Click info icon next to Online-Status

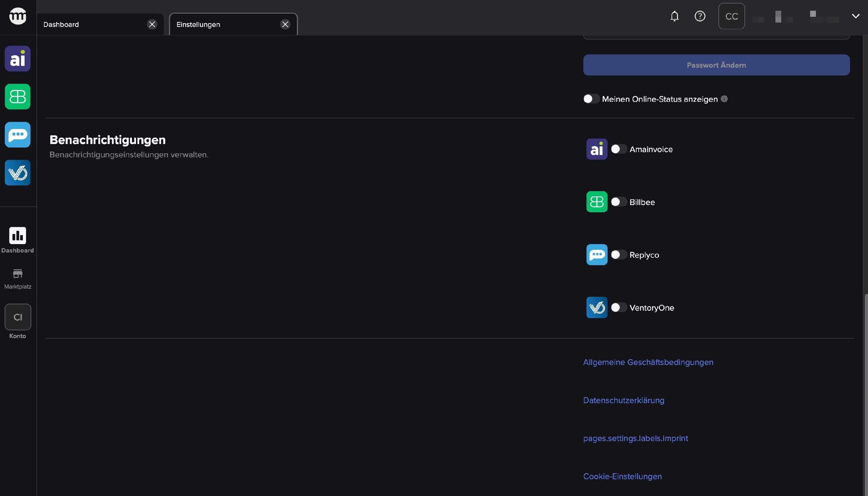point(724,99)
